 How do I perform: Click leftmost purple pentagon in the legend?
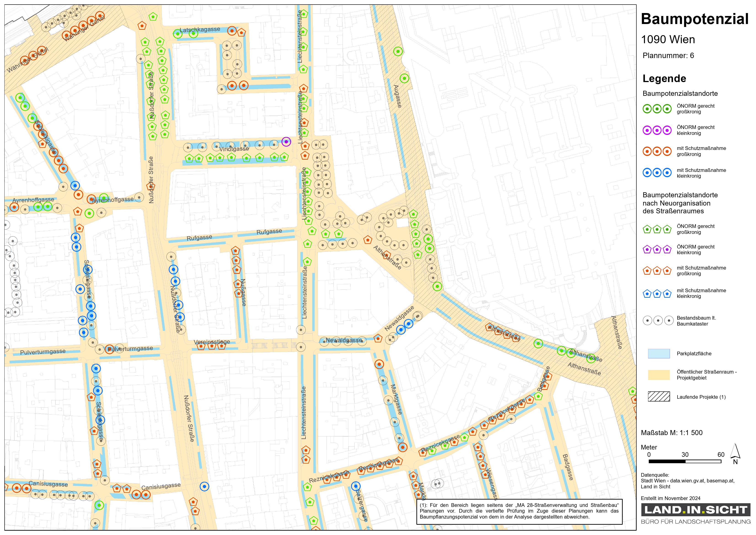[647, 249]
